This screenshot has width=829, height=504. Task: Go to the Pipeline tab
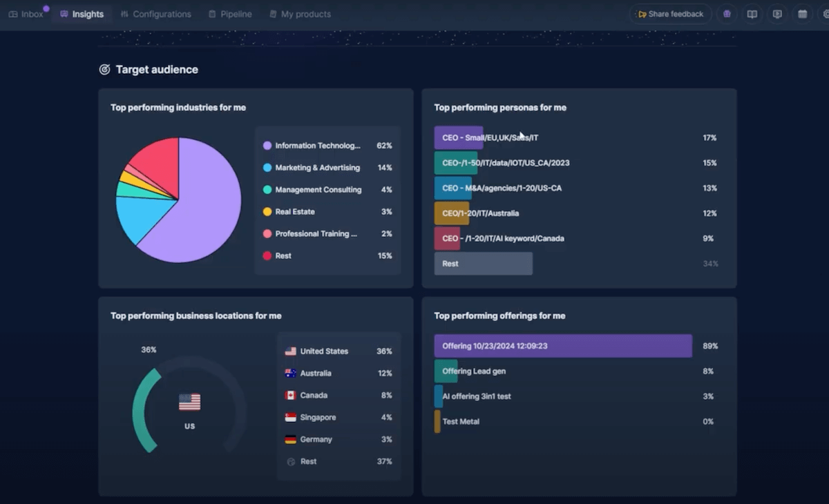tap(230, 14)
